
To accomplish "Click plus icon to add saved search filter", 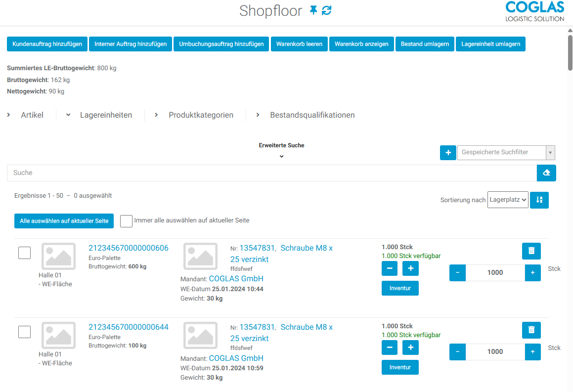I will click(x=448, y=153).
